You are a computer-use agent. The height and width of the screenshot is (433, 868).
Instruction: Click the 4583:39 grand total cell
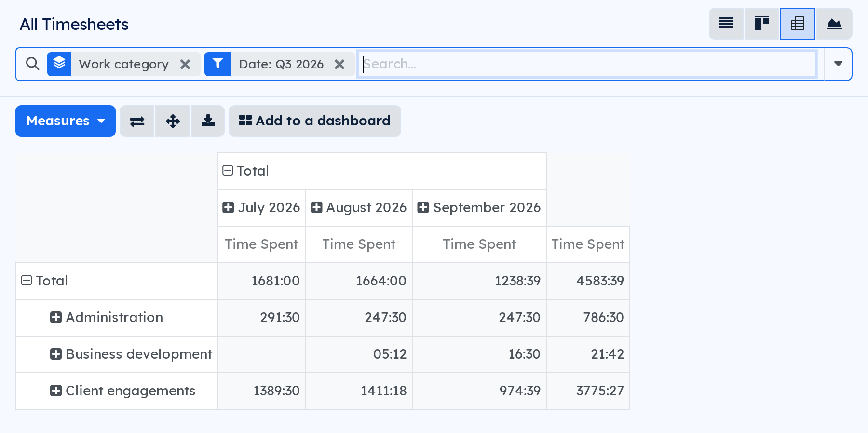[588, 281]
